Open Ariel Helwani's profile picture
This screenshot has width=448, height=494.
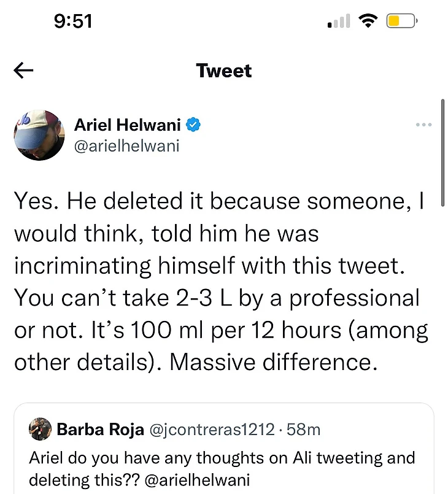coord(39,136)
